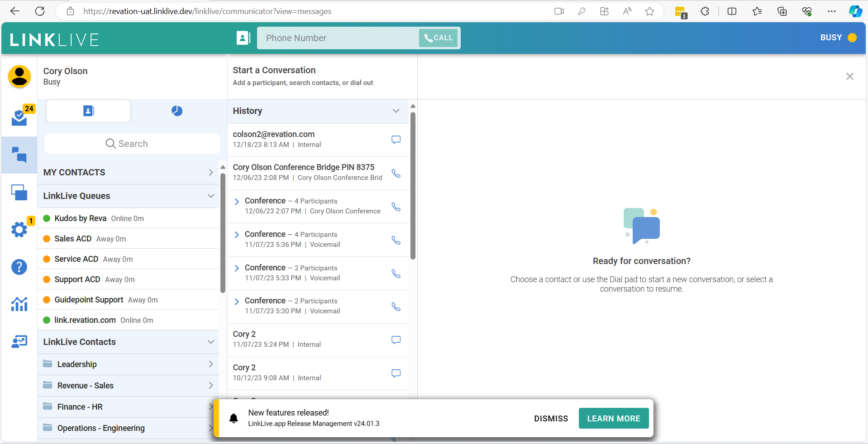
Task: Switch to the contacts tab
Action: pos(88,111)
